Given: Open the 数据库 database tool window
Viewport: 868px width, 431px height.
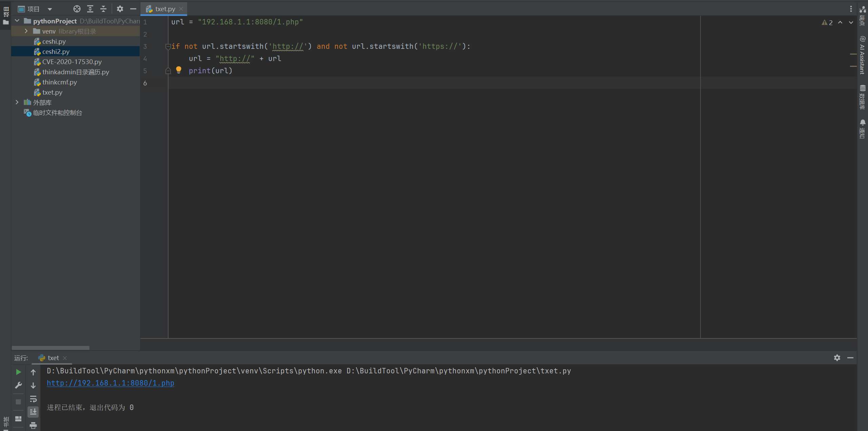Looking at the screenshot, I should [863, 97].
